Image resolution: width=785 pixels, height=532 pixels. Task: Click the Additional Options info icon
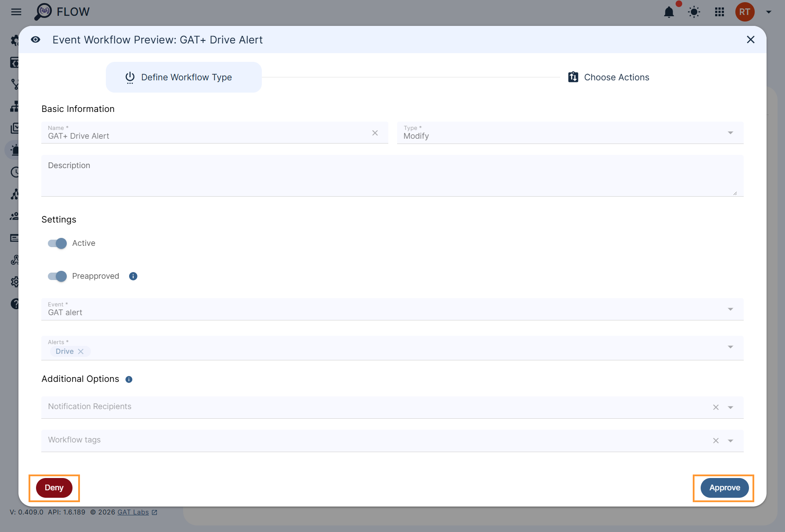pyautogui.click(x=129, y=379)
